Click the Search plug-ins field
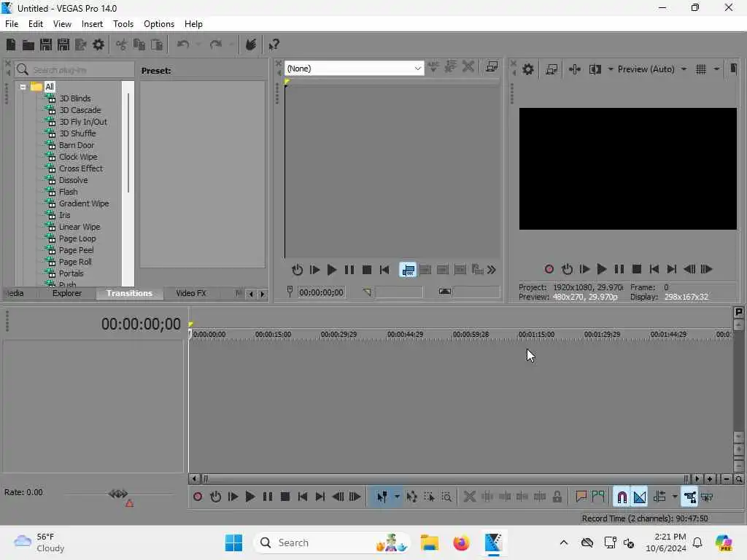 74,70
